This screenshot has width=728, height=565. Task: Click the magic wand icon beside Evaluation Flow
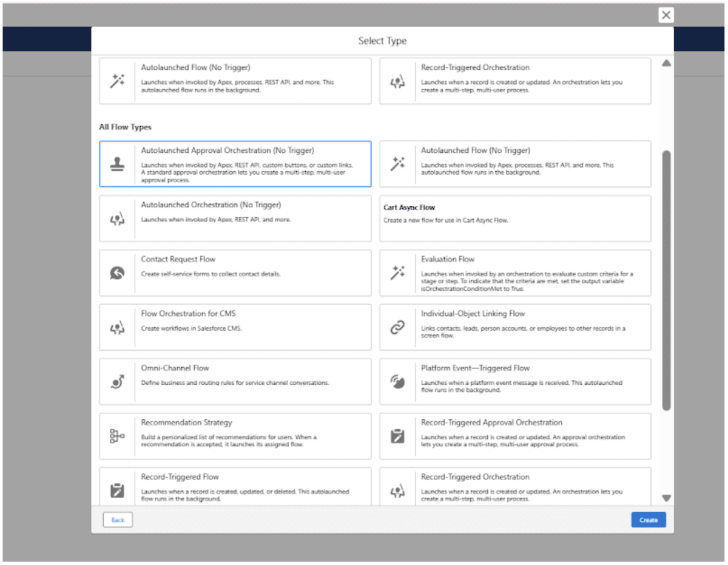pyautogui.click(x=397, y=273)
